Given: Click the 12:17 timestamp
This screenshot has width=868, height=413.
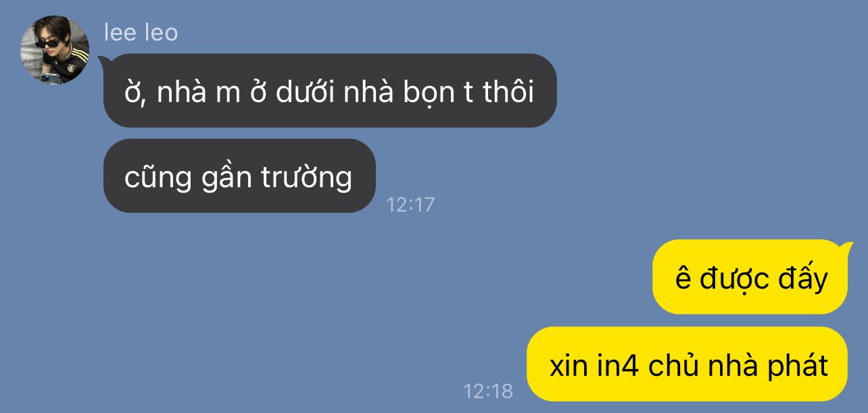Looking at the screenshot, I should [410, 204].
